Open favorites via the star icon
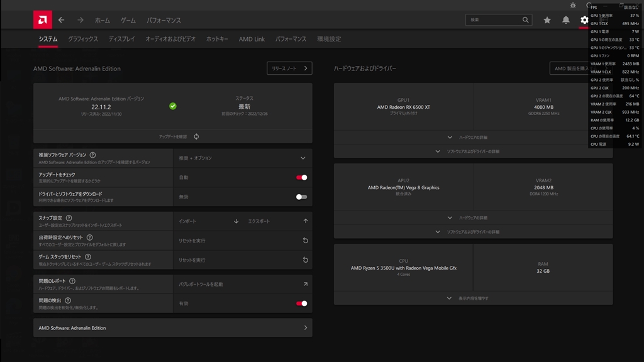 tap(547, 20)
